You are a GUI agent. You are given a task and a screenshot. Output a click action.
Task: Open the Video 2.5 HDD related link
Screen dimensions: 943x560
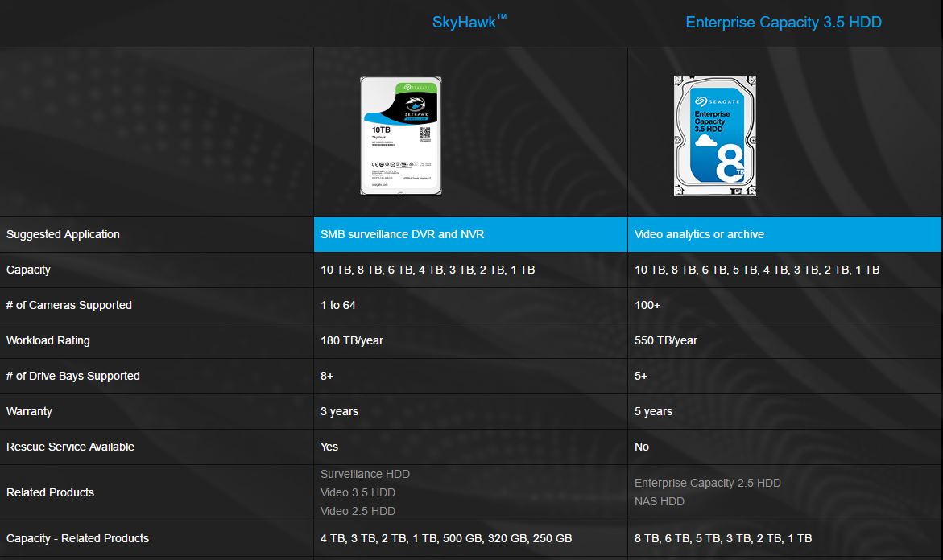pyautogui.click(x=358, y=512)
